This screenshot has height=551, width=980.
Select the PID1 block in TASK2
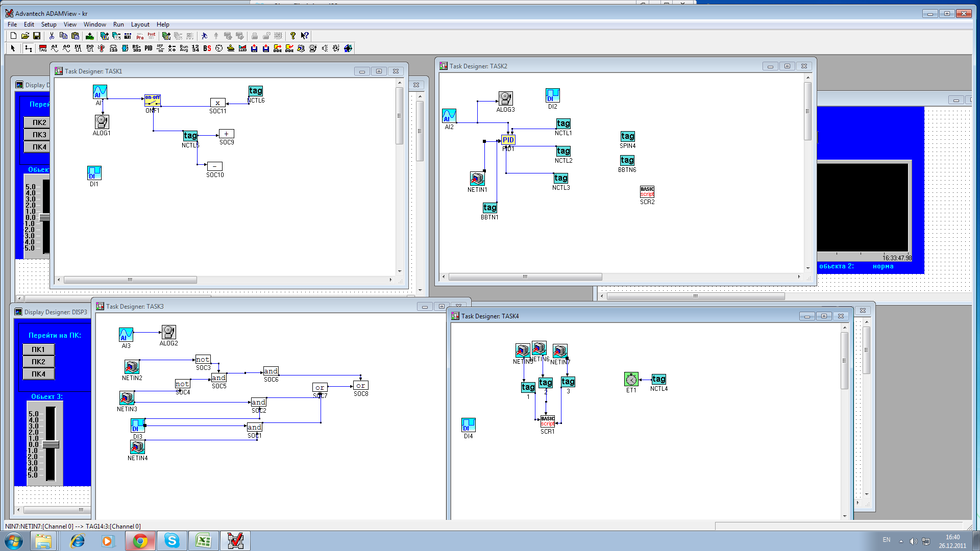508,140
